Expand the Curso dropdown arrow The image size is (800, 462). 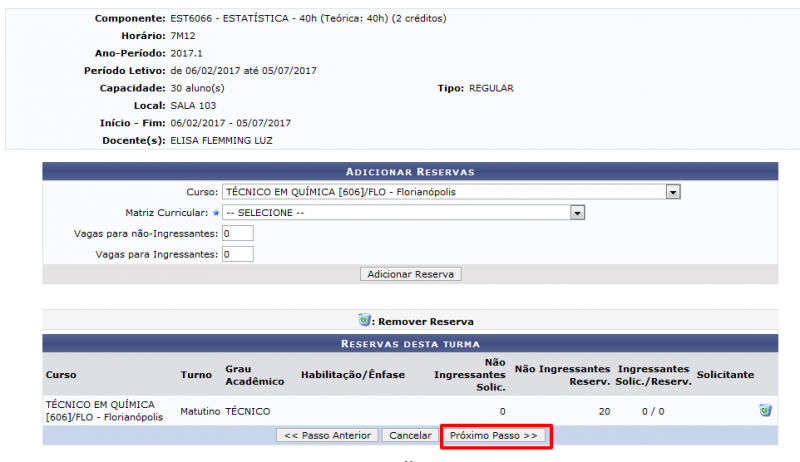click(x=673, y=192)
